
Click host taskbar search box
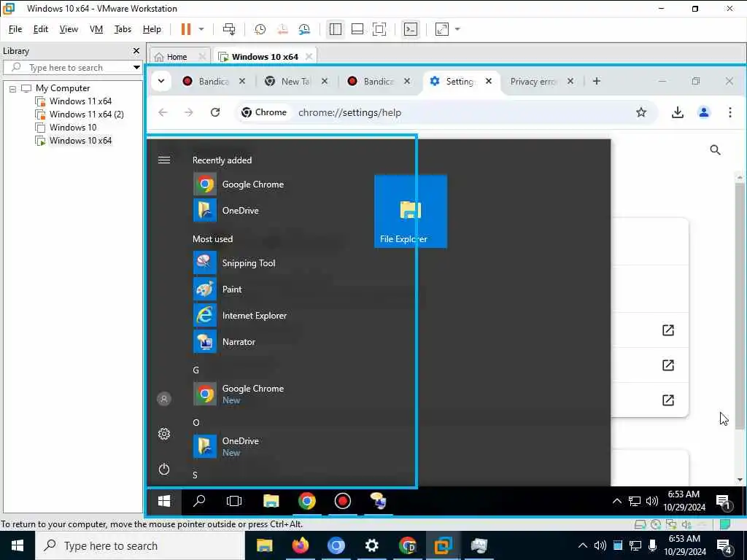[x=139, y=545]
